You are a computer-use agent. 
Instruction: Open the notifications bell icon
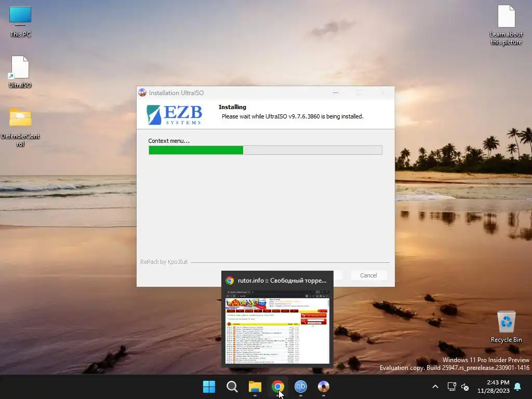pos(518,387)
